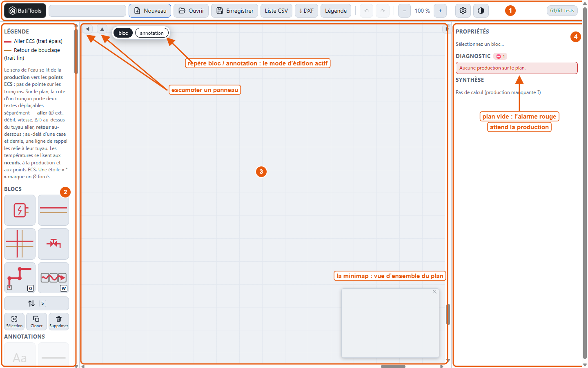Viewport: 588px width, 368px height.
Task: Add a line annotation
Action: point(53,355)
